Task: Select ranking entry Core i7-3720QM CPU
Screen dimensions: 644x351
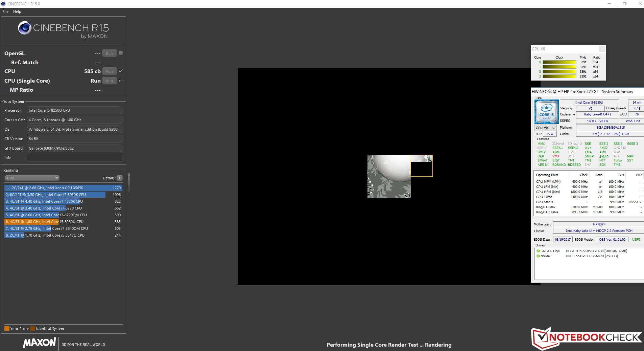Action: (63, 215)
